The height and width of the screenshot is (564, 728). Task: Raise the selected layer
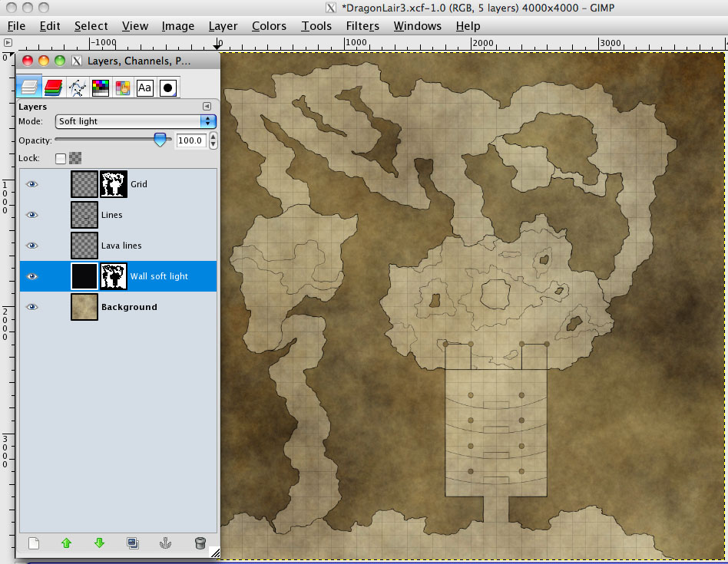tap(67, 543)
